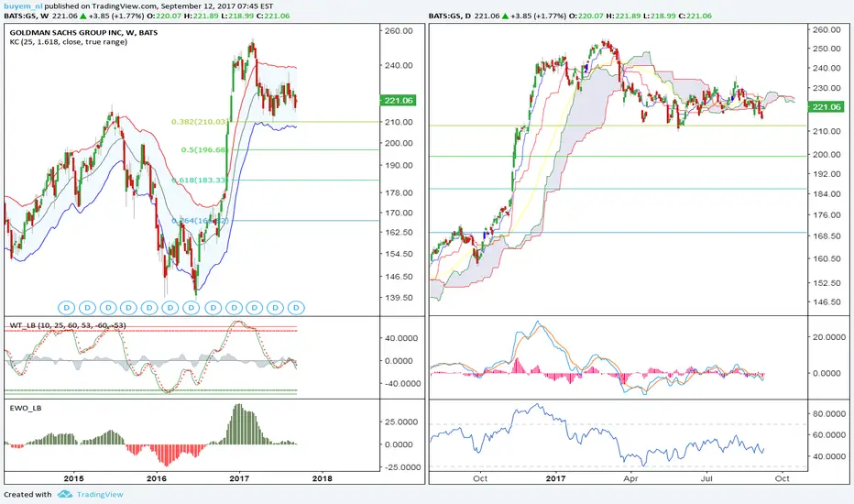Click the EWO_LB indicator label
The image size is (854, 504).
tap(26, 408)
